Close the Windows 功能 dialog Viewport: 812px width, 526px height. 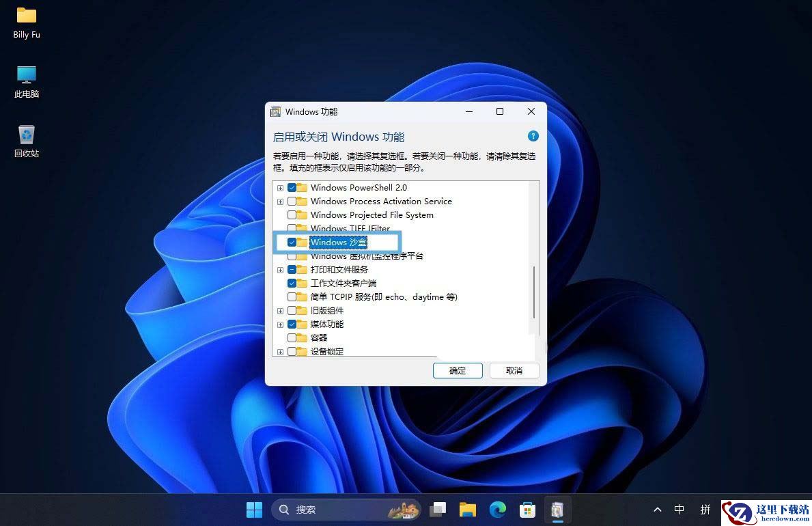[x=531, y=111]
